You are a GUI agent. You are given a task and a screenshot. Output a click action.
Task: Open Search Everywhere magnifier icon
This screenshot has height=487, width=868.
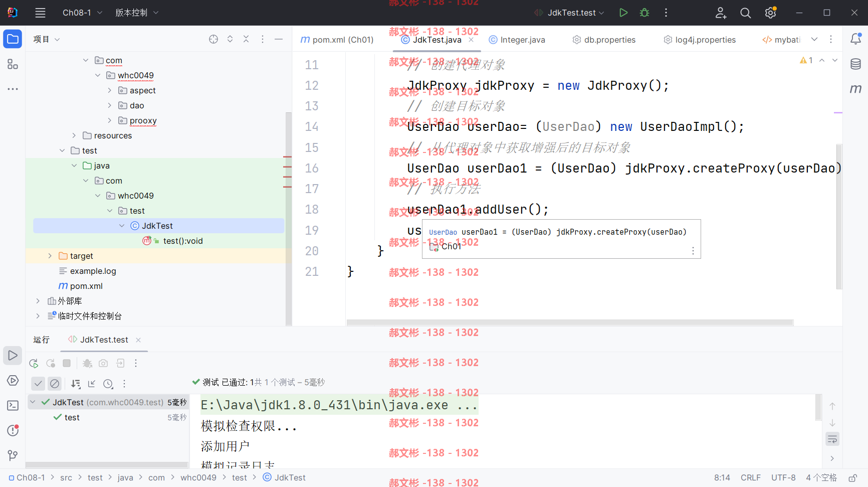click(746, 13)
